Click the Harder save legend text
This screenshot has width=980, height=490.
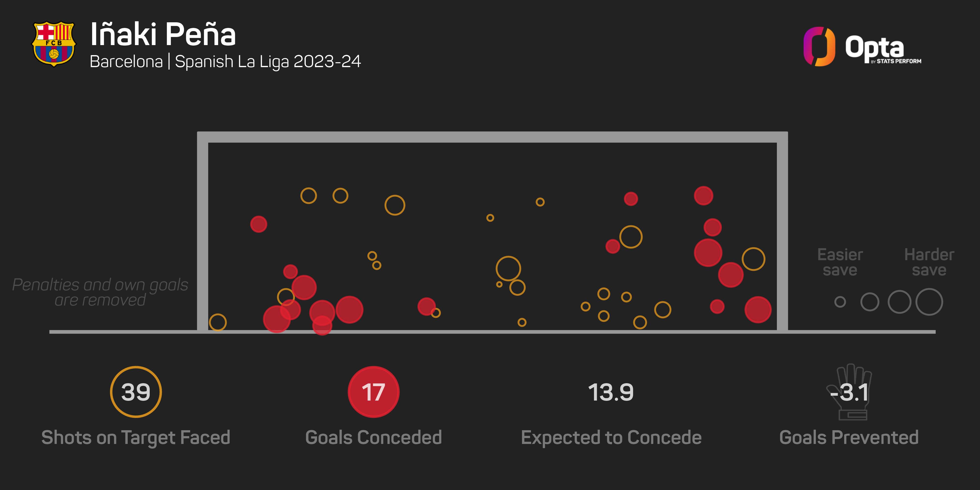(x=929, y=262)
